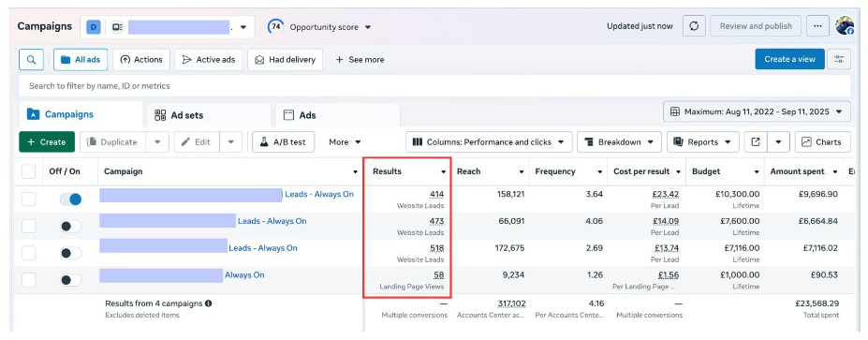The image size is (868, 340).
Task: Open the view settings sliders icon
Action: pos(839,59)
